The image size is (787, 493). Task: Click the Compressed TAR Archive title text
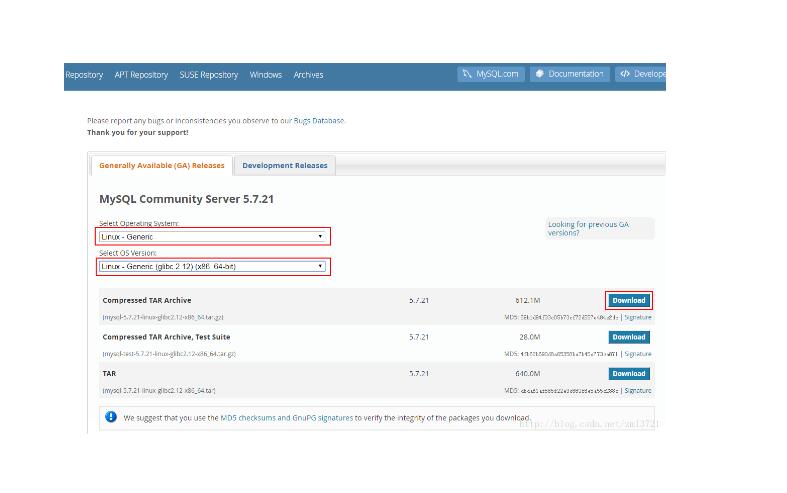[x=147, y=300]
